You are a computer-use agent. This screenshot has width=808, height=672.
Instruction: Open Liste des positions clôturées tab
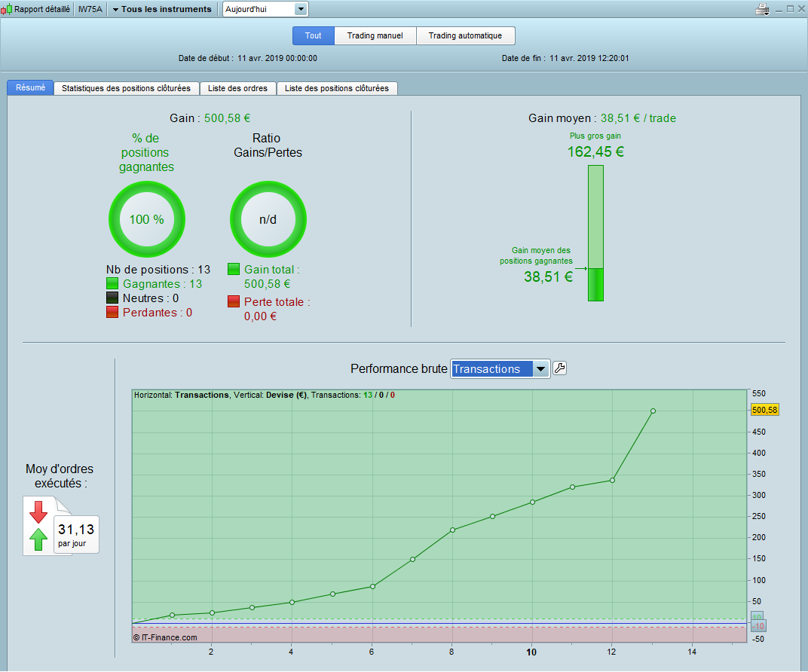(x=336, y=88)
